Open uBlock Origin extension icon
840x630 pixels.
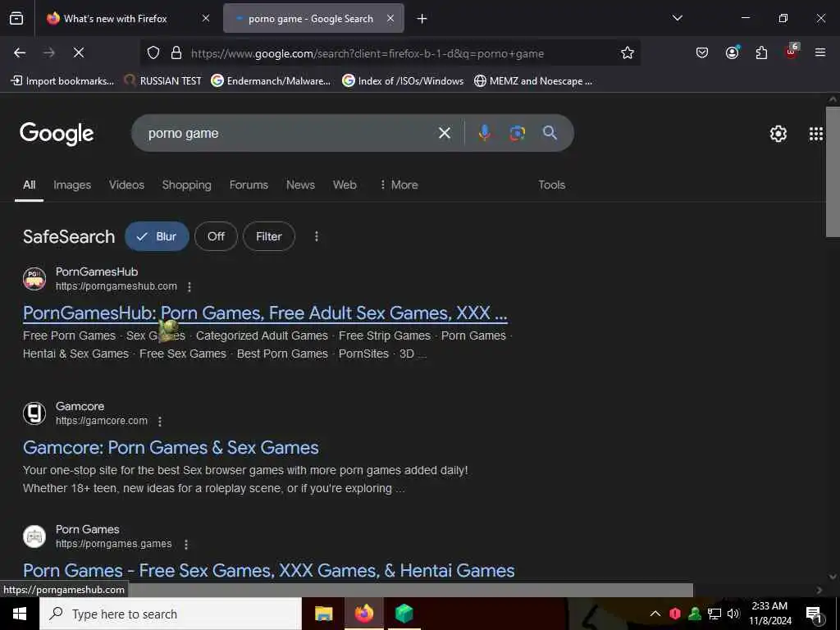(792, 52)
